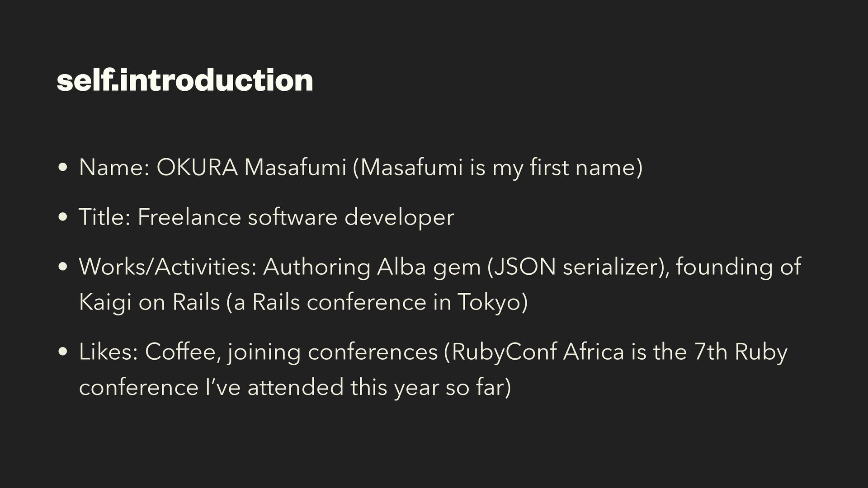868x488 pixels.
Task: Click the 'Name:' label
Action: click(114, 167)
